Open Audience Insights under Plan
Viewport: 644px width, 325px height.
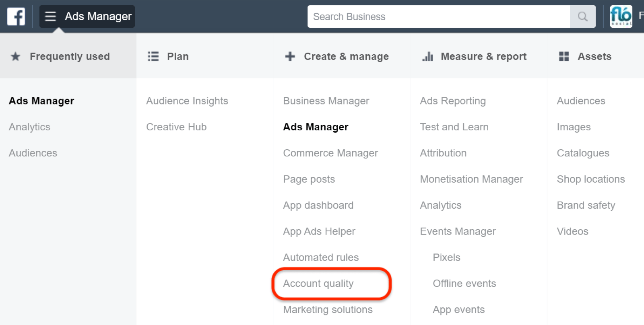coord(187,101)
